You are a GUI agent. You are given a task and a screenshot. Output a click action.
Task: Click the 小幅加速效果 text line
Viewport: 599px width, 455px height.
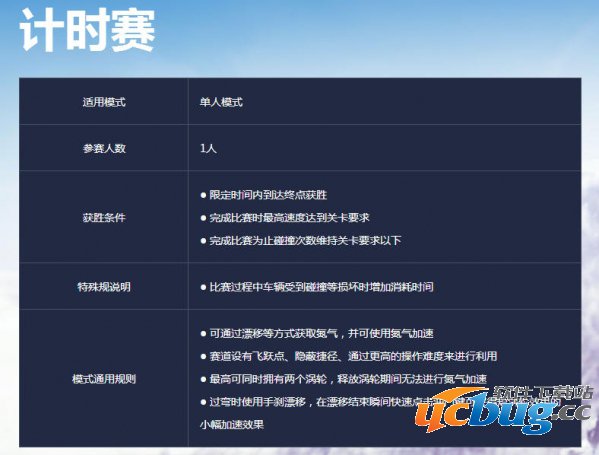tap(232, 424)
